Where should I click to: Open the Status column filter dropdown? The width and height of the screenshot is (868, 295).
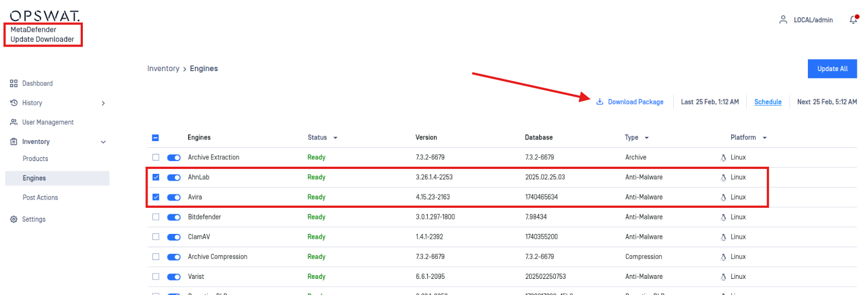pyautogui.click(x=335, y=138)
